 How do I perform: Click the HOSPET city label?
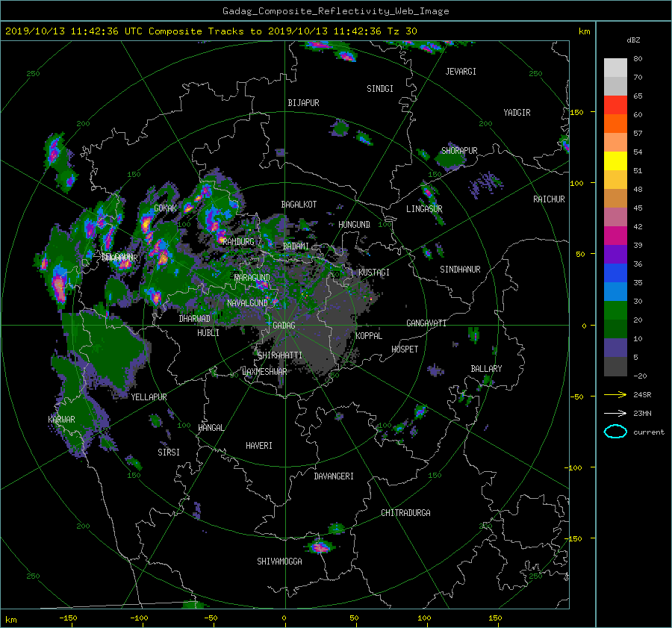click(405, 349)
